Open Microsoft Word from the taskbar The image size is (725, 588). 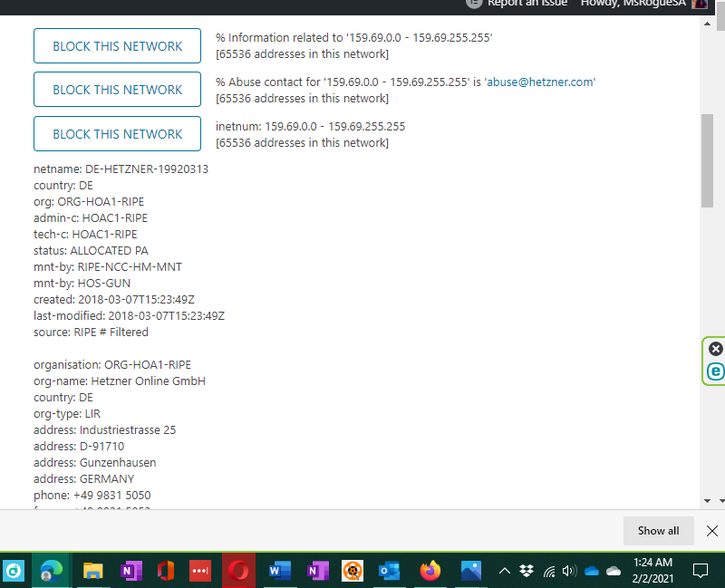click(280, 570)
